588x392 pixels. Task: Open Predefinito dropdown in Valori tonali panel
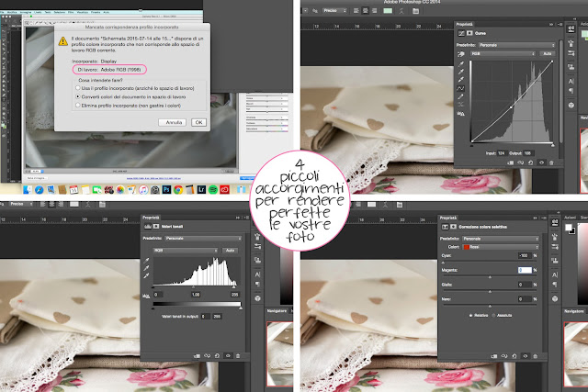click(202, 239)
